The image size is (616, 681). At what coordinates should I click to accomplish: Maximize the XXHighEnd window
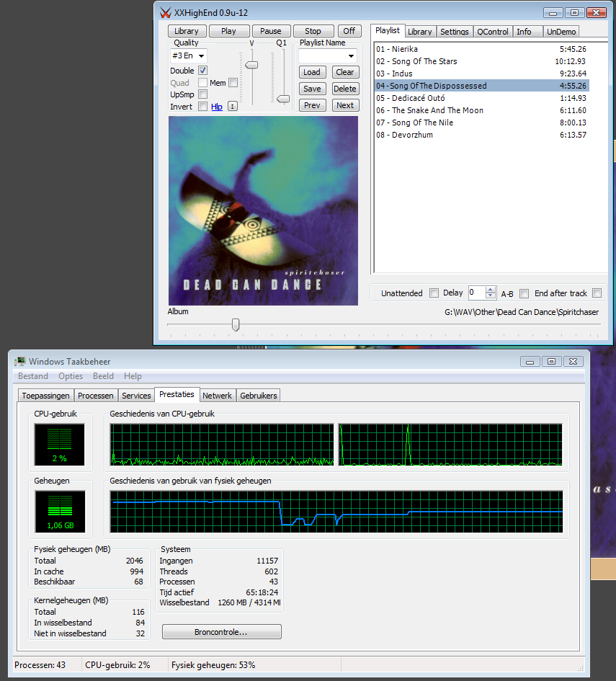pos(574,13)
